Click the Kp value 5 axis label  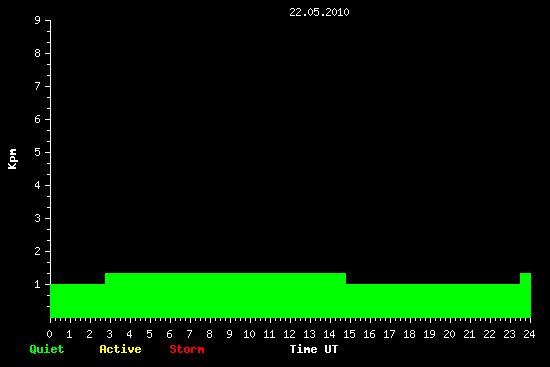coord(38,152)
